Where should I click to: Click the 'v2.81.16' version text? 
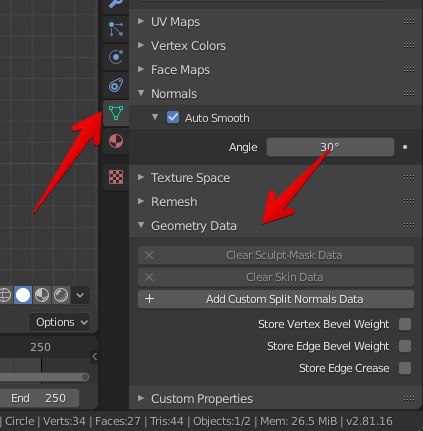point(369,421)
